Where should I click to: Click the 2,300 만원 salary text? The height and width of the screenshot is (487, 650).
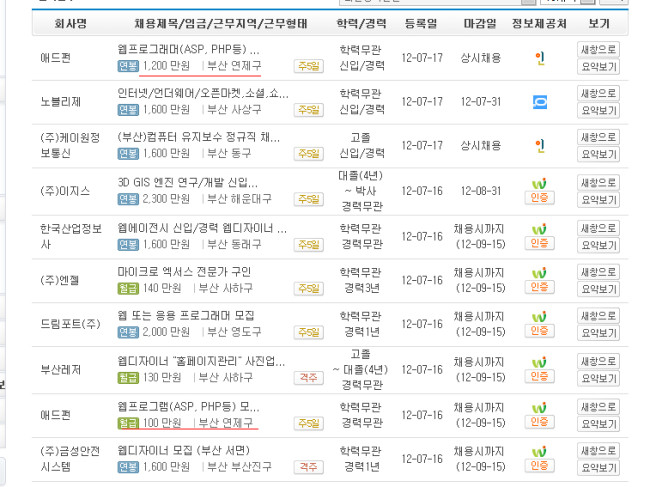coord(166,199)
